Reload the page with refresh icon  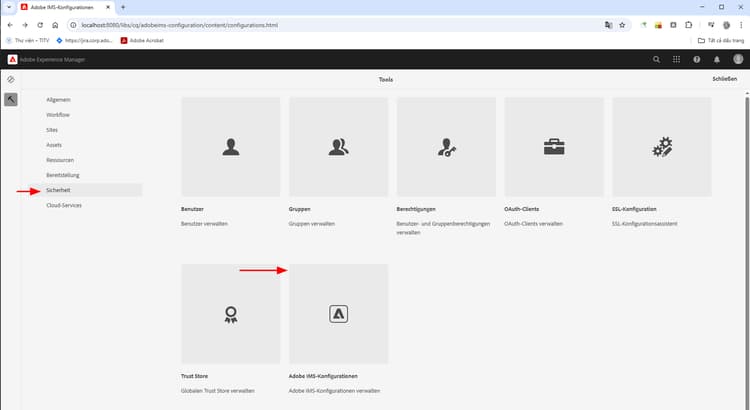coord(40,25)
